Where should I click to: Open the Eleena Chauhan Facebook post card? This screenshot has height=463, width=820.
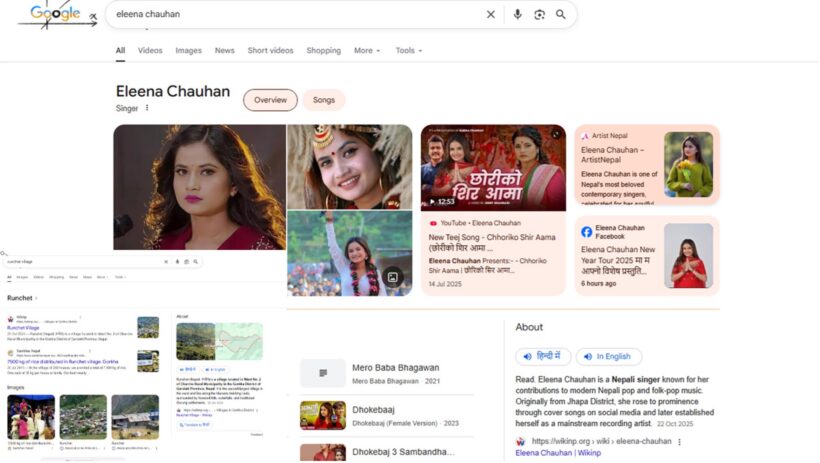click(x=646, y=256)
